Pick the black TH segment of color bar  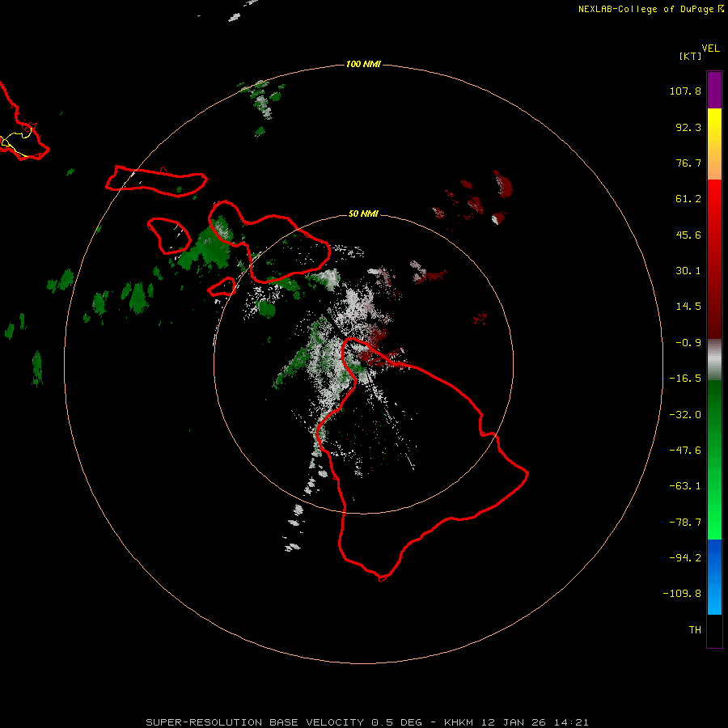point(714,630)
